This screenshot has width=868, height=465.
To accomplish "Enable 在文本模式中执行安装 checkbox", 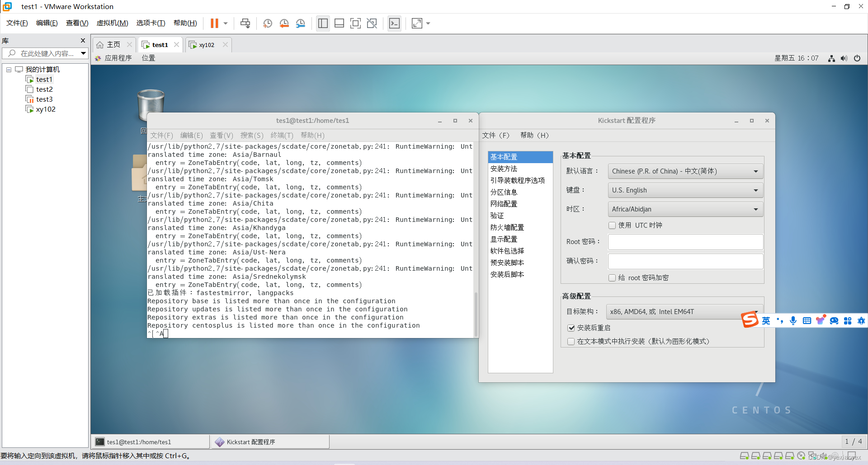I will click(x=571, y=342).
